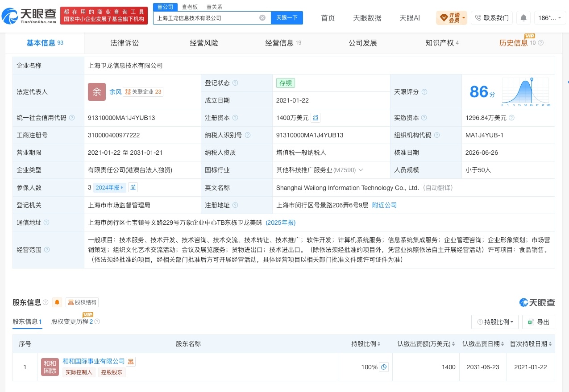The width and height of the screenshot is (569, 392).
Task: Click the 天眼一下 search button
Action: pos(287,18)
